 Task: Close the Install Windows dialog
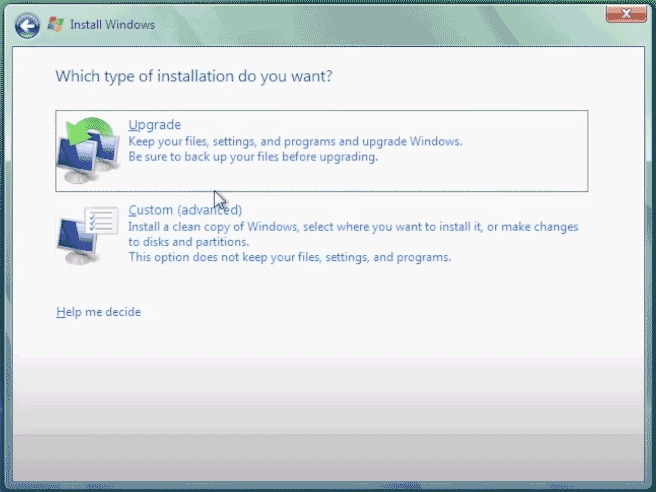tap(624, 13)
